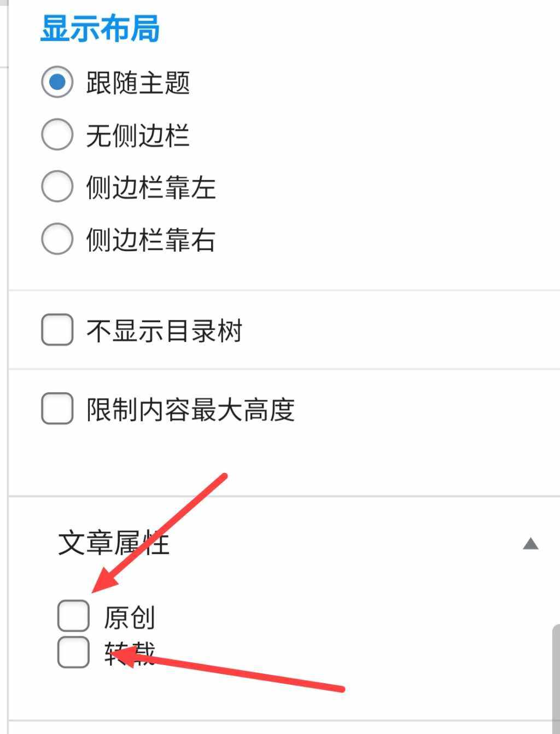Select the 侧边栏靠右 radio circle
This screenshot has width=560, height=734.
(57, 238)
